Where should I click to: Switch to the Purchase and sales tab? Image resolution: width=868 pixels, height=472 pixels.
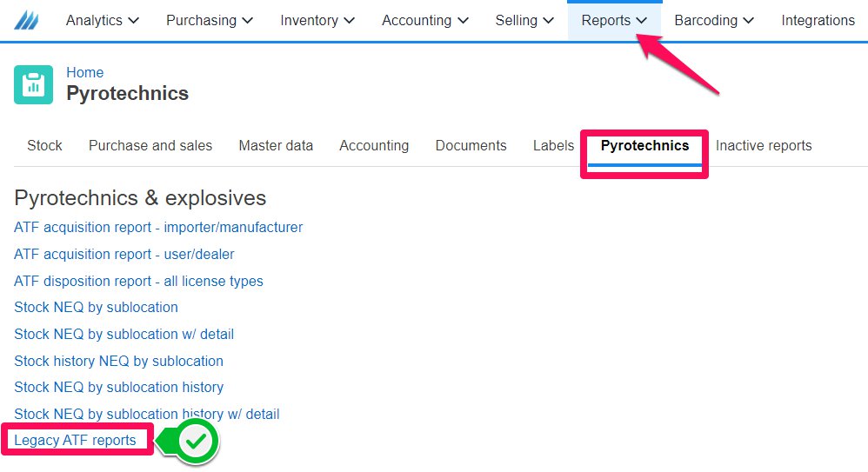click(150, 145)
